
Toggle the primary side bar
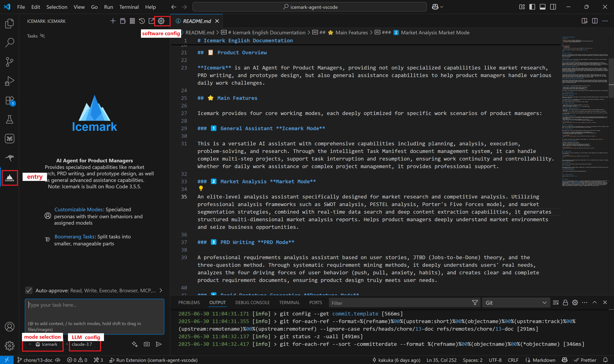(x=532, y=7)
